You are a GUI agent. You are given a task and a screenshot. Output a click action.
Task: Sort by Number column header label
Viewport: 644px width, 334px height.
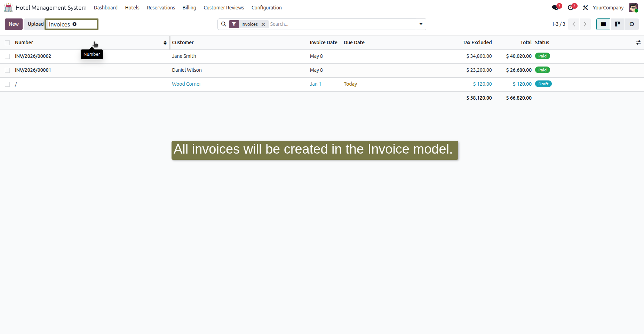pos(24,42)
